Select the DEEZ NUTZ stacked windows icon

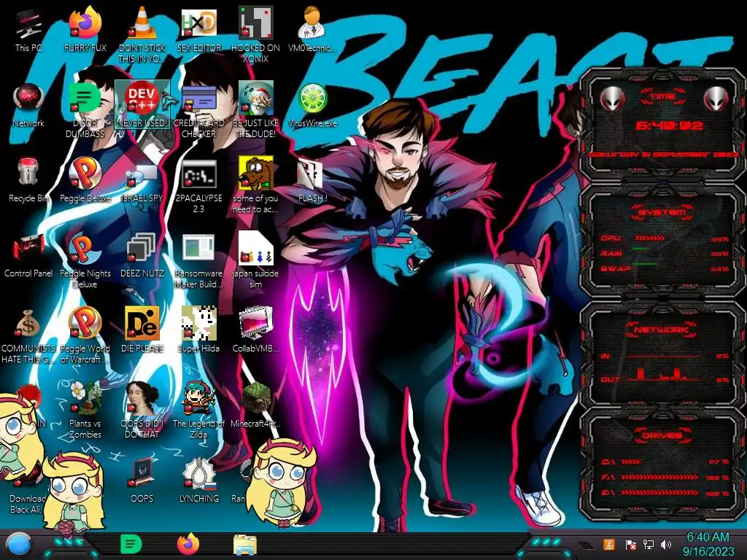point(142,255)
